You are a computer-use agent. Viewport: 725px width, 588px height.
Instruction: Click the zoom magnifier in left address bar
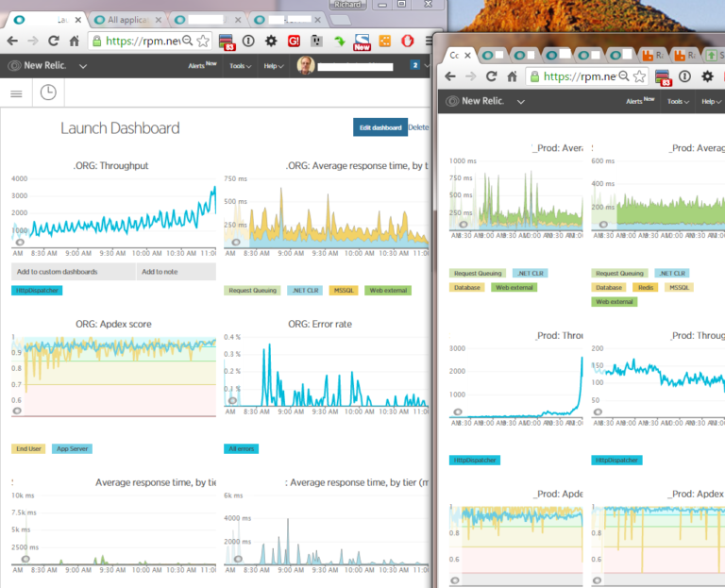click(x=187, y=41)
